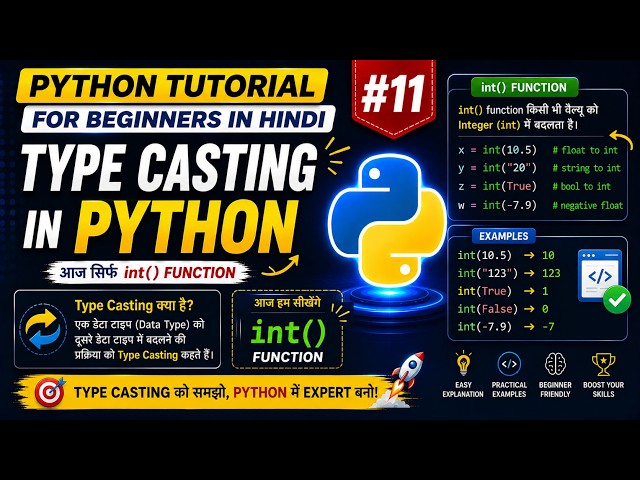Viewport: 640px width, 480px height.
Task: Click the yellow-blue swap arrows conversion icon
Action: [x=42, y=329]
